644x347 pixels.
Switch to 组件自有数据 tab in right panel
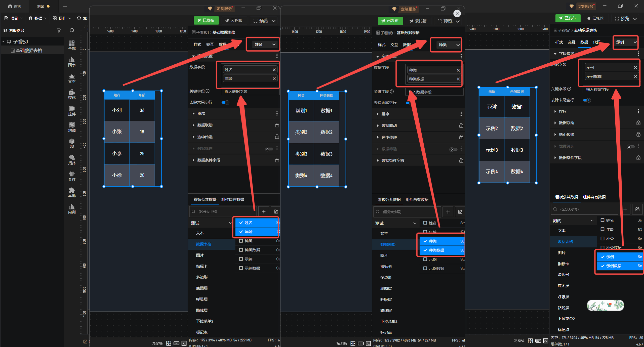tap(594, 197)
